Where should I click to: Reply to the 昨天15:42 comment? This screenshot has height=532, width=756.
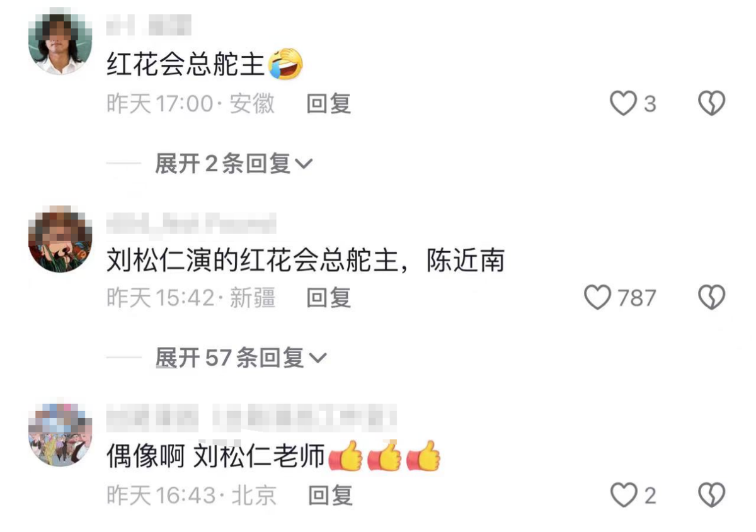point(328,297)
